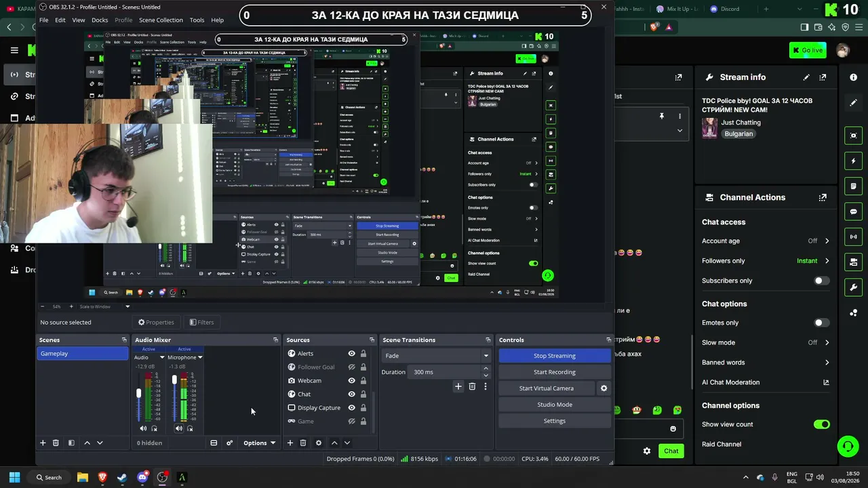Toggle Subscribers only chat switch
This screenshot has height=488, width=868.
(821, 281)
